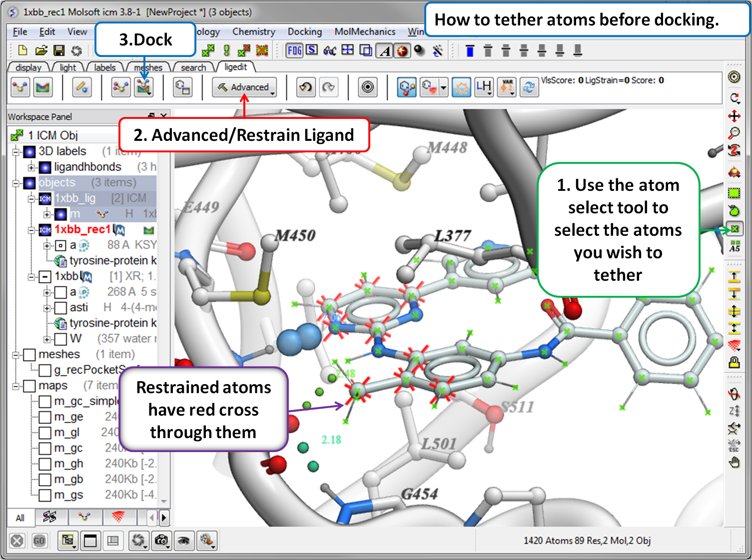The height and width of the screenshot is (560, 752).
Task: Select 1xbb_rec1 object in workspace tree
Action: click(82, 229)
